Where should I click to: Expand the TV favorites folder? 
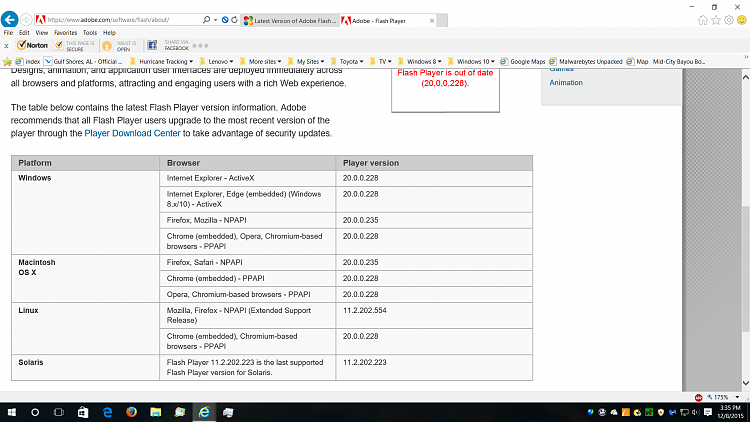pyautogui.click(x=381, y=62)
